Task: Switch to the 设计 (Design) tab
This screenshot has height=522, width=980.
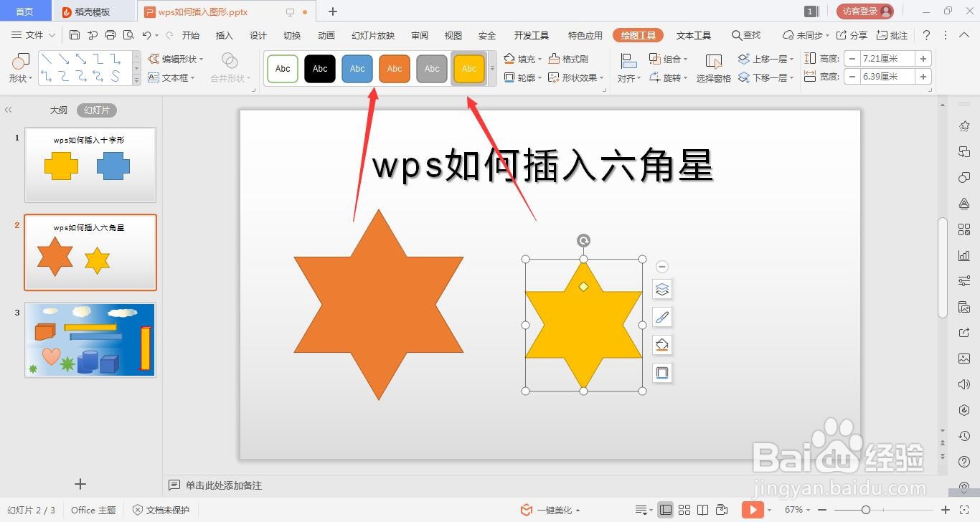Action: [258, 35]
